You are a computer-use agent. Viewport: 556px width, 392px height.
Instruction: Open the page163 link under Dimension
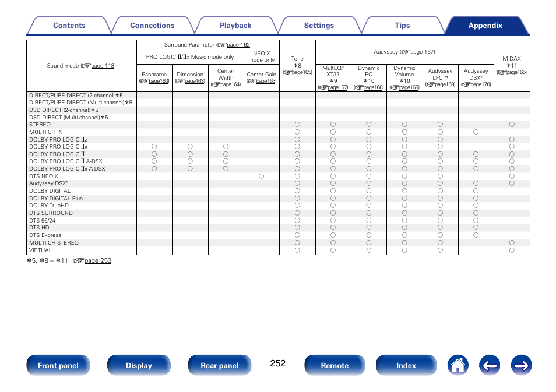point(194,81)
